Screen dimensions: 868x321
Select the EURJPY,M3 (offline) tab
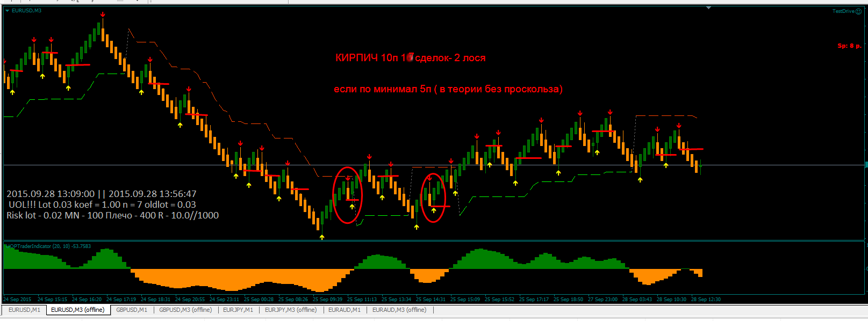pyautogui.click(x=291, y=310)
